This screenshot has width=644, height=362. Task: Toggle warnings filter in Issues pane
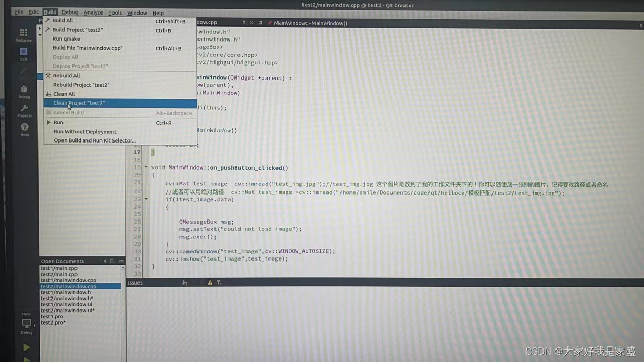210,282
